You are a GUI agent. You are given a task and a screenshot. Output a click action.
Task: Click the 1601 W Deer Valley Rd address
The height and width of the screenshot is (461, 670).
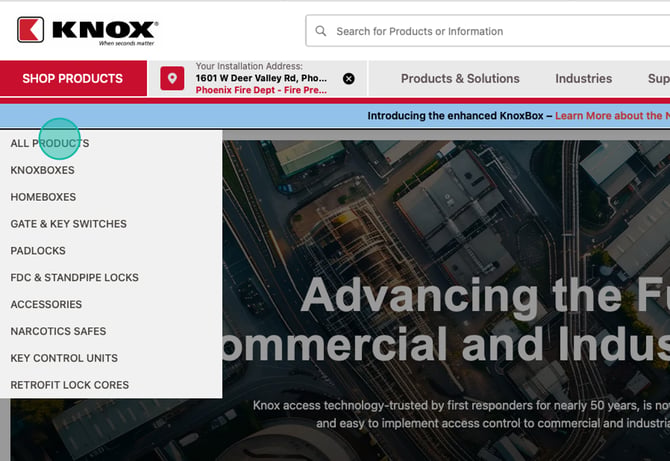261,78
